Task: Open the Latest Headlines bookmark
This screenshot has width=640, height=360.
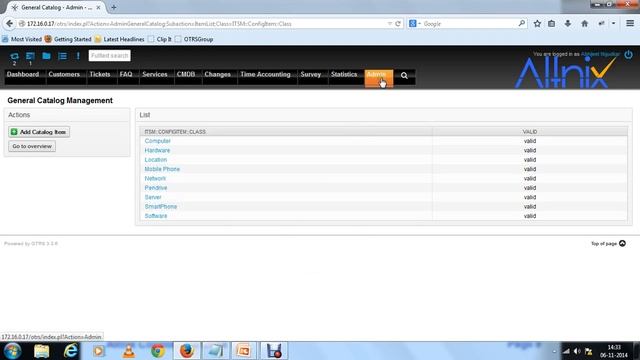Action: [120, 39]
